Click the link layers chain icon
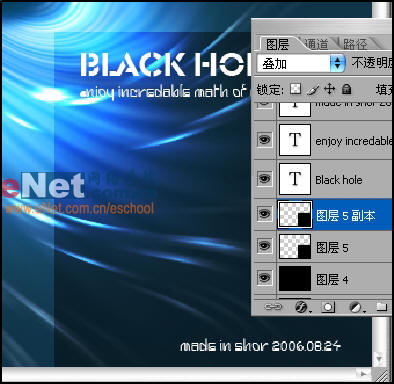The width and height of the screenshot is (394, 384). (x=273, y=307)
